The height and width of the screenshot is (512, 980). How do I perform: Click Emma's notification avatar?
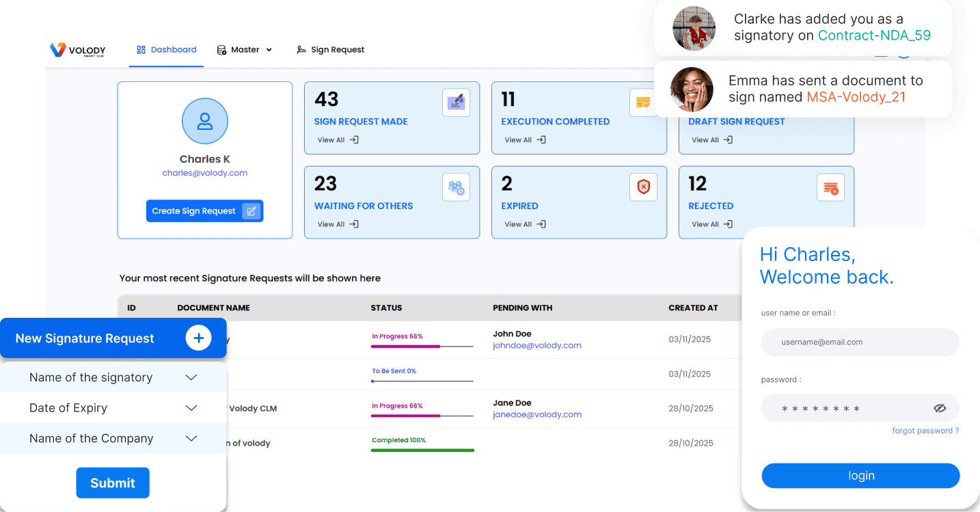[x=692, y=89]
